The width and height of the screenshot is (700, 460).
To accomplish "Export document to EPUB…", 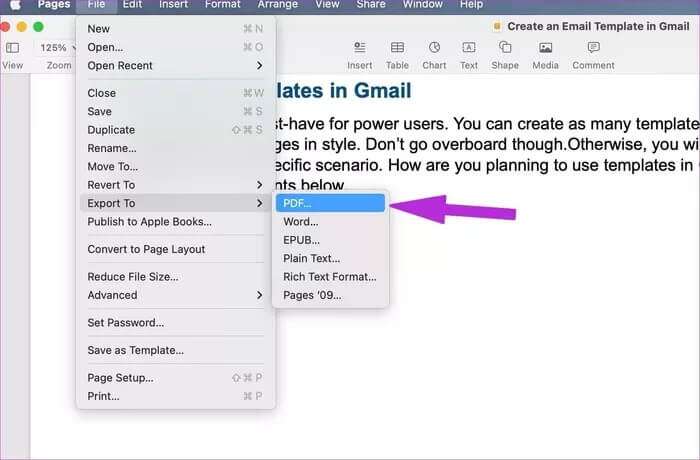I will (330, 240).
